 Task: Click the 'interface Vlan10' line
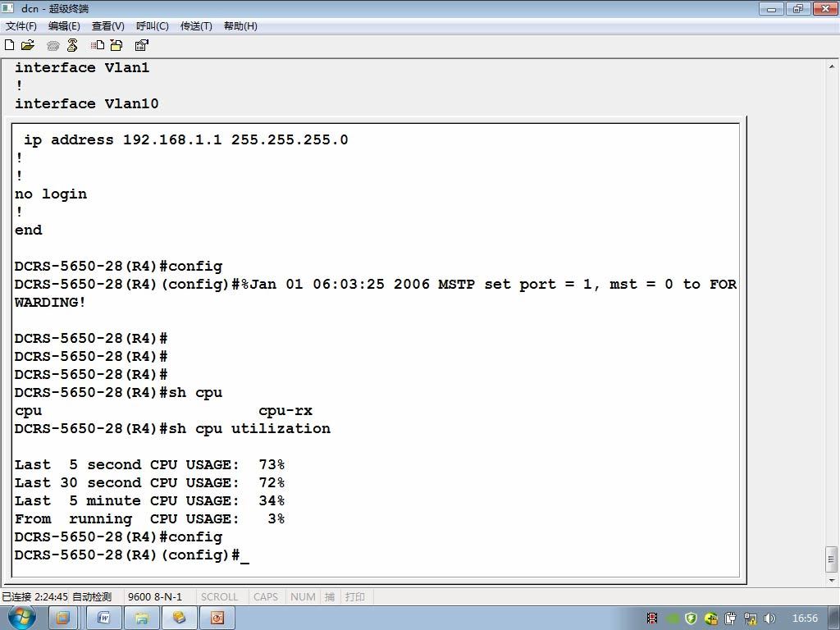click(x=87, y=103)
